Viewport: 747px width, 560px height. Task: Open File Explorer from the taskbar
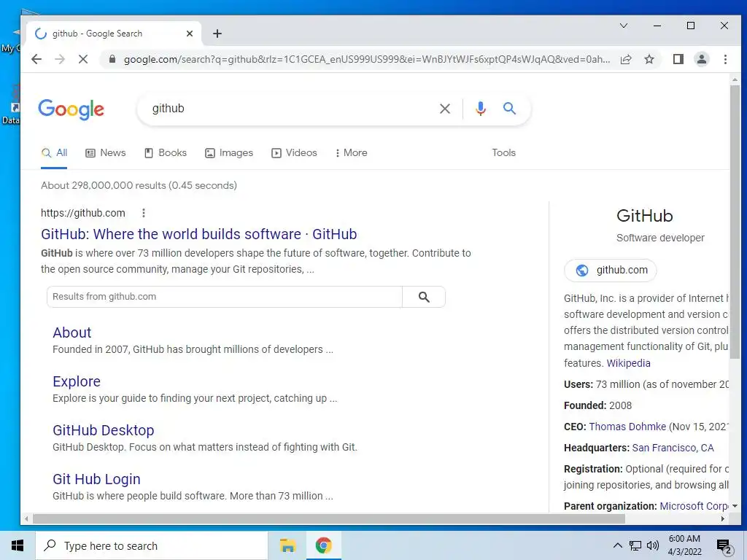(287, 545)
